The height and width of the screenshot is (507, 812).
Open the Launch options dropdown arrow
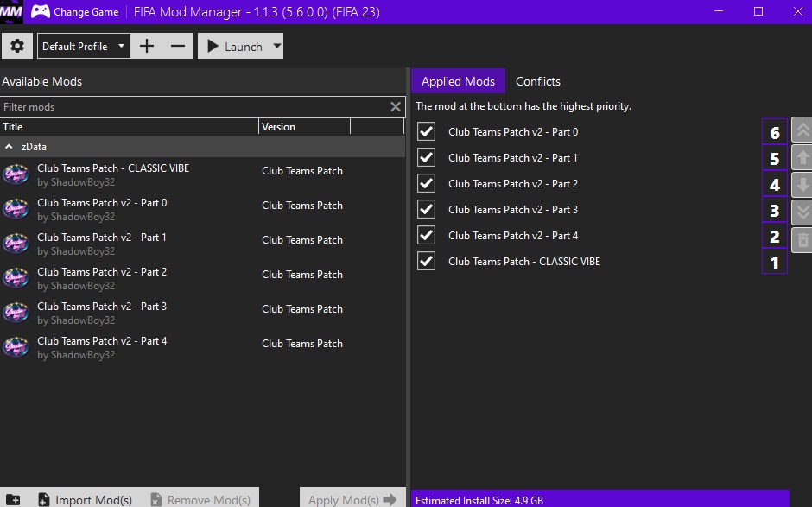pos(277,46)
